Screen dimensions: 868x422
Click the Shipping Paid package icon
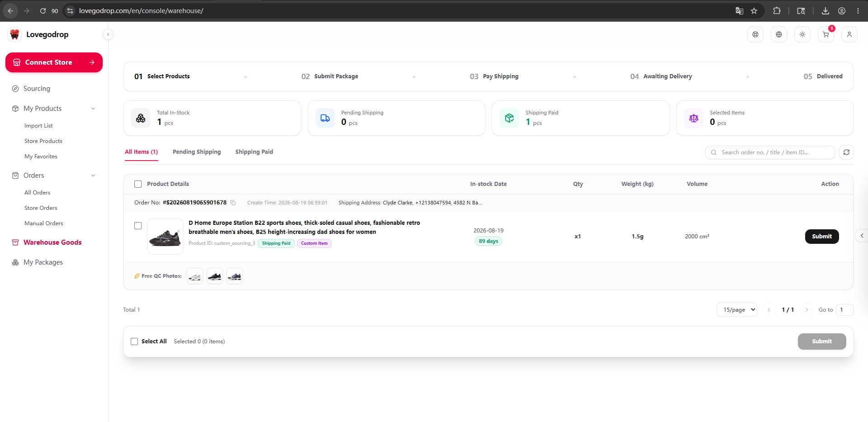[509, 118]
